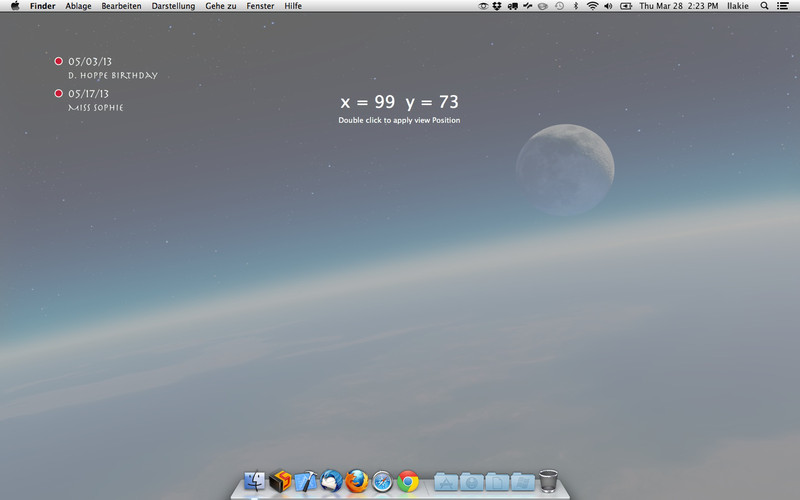Image resolution: width=800 pixels, height=500 pixels.
Task: Click the wavy line icon in the menu bar
Action: 528,6
